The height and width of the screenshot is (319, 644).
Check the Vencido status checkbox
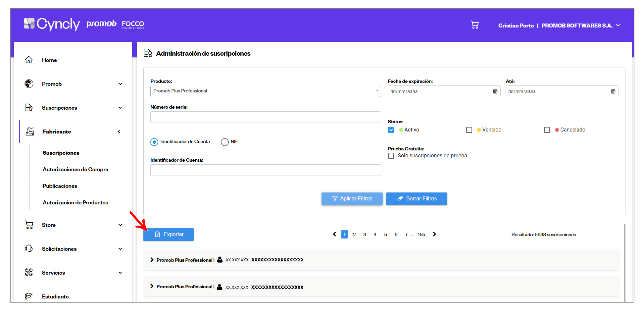pyautogui.click(x=469, y=130)
